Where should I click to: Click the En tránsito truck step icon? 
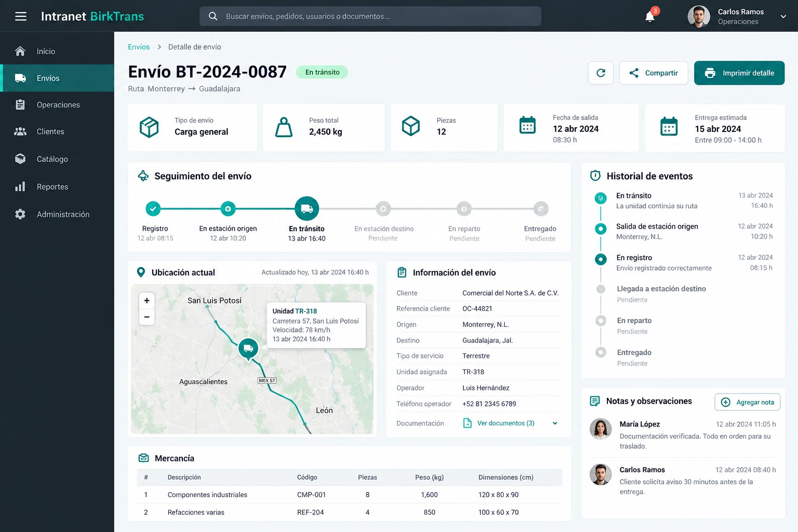point(307,209)
